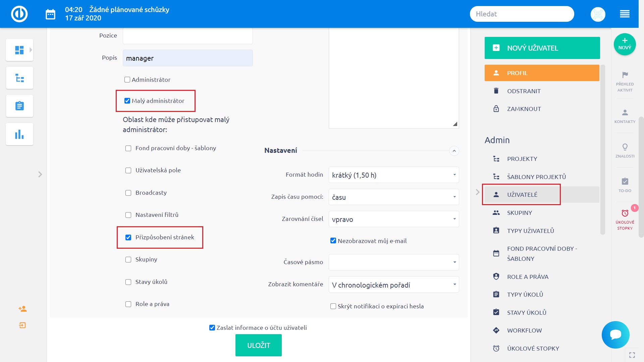Click the Nový uživatel button

[x=542, y=48]
